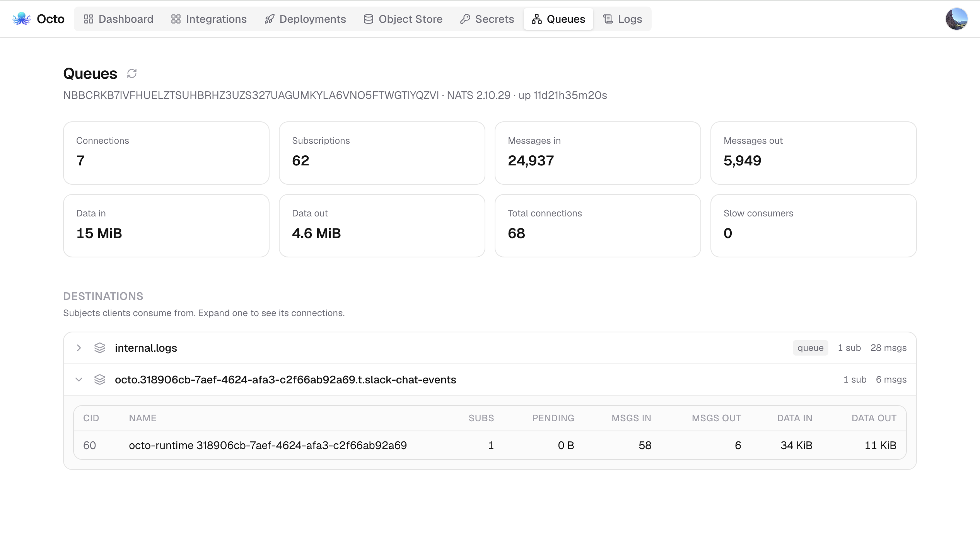Screen dimensions: 980x555
Task: Expand the internal.logs destination chevron
Action: click(79, 348)
